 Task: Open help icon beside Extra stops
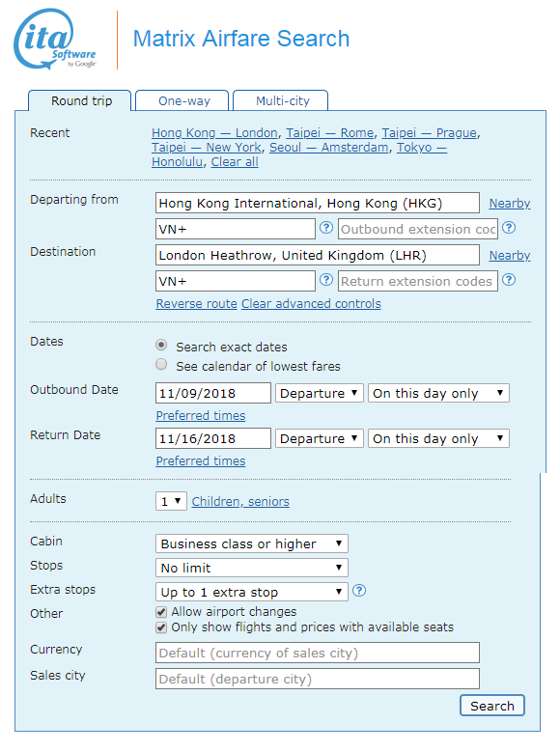pyautogui.click(x=359, y=591)
